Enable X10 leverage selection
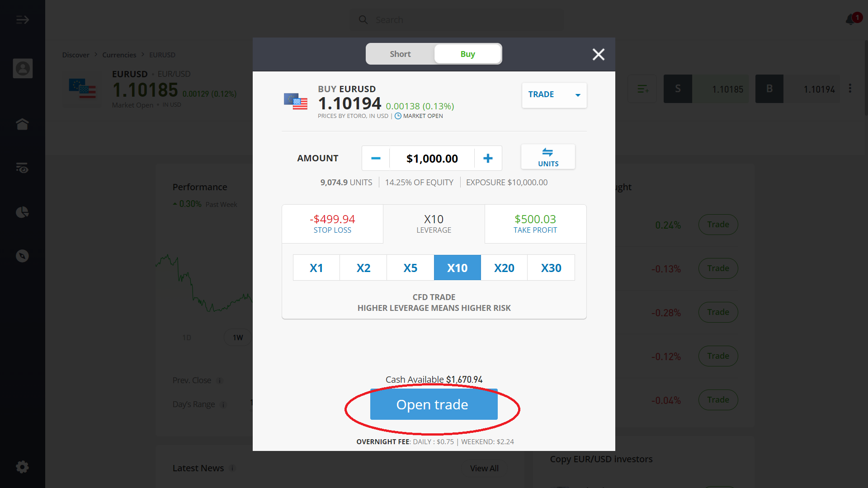868x488 pixels. point(457,267)
